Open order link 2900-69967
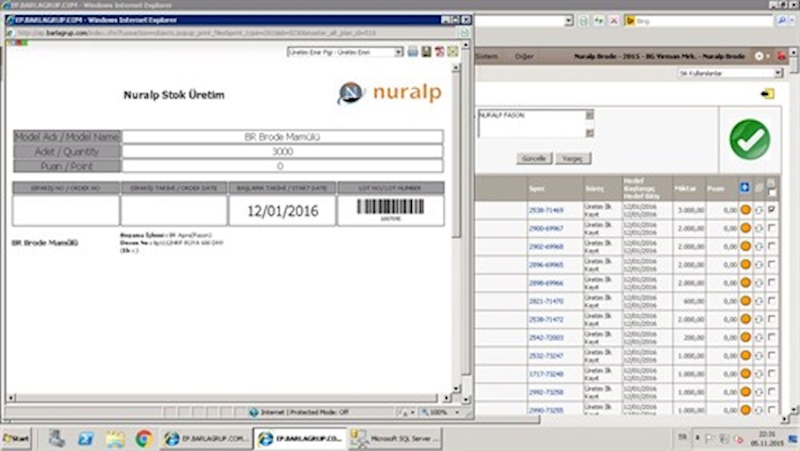 pyautogui.click(x=546, y=228)
